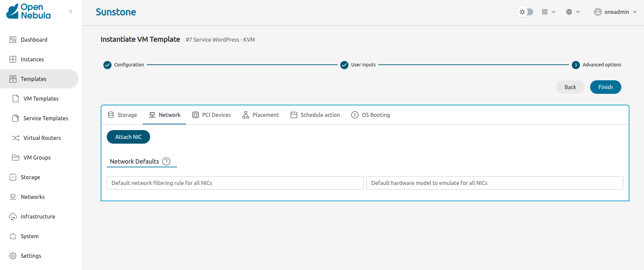Toggle the light/dark theme switch
Screen dimensions: 644x270
[x=526, y=12]
